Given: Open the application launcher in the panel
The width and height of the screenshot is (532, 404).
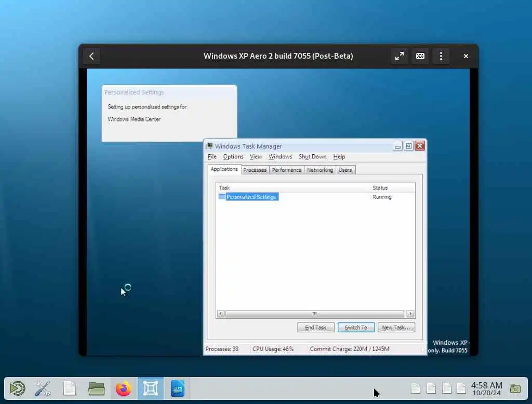Looking at the screenshot, I should (x=17, y=388).
